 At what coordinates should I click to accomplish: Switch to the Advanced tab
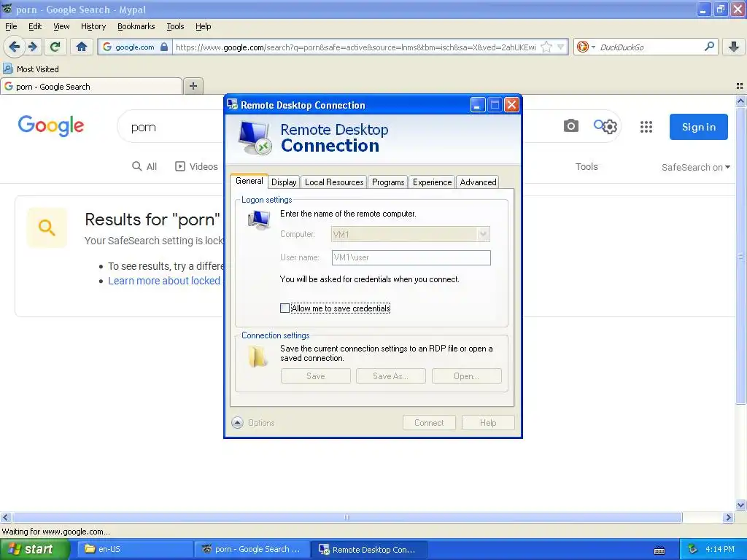pyautogui.click(x=478, y=182)
